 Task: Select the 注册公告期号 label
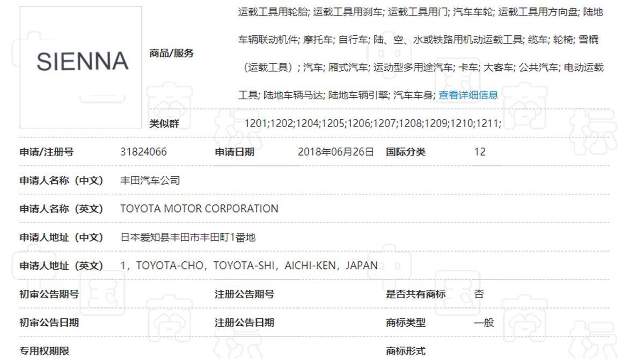click(244, 294)
